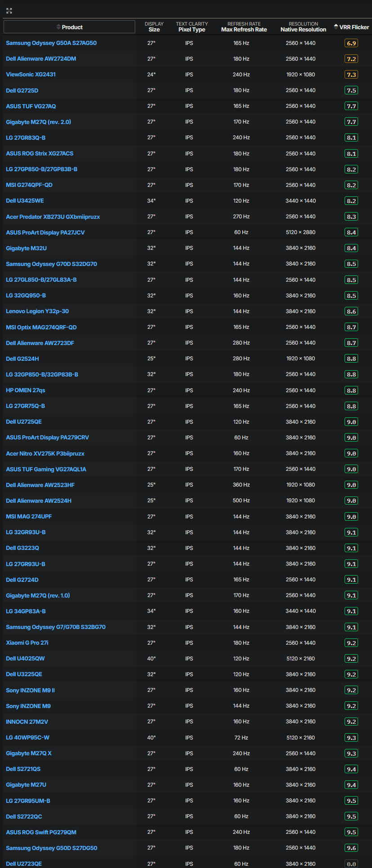Open the LG 32GQ950-B product link
Image resolution: width=372 pixels, height=868 pixels.
coord(26,296)
